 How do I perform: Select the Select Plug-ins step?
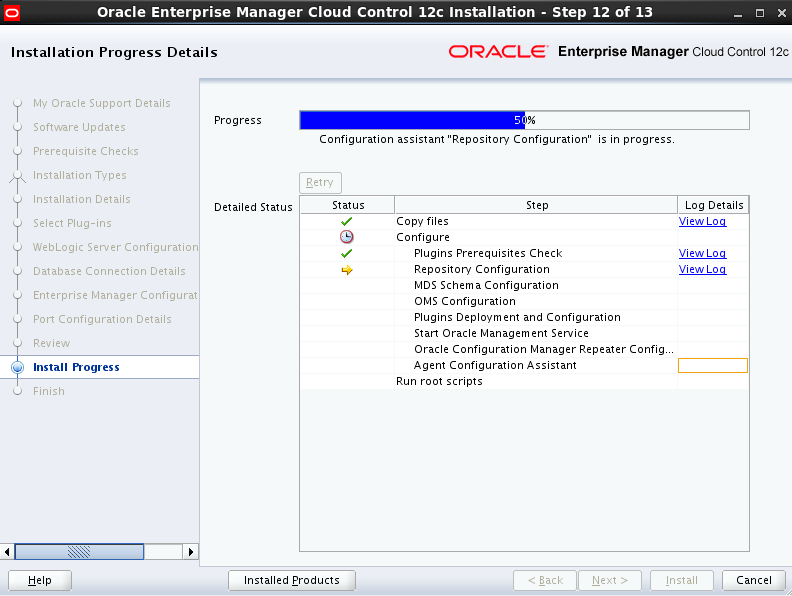(72, 223)
